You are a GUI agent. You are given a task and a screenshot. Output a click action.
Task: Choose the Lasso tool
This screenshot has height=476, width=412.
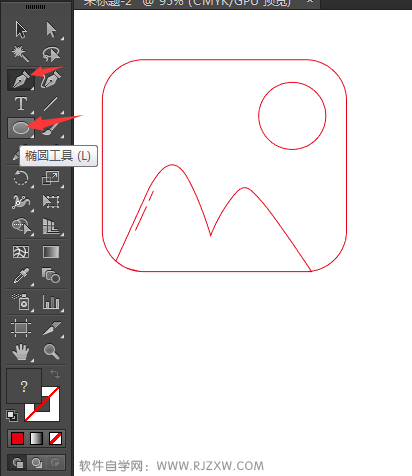pyautogui.click(x=51, y=54)
